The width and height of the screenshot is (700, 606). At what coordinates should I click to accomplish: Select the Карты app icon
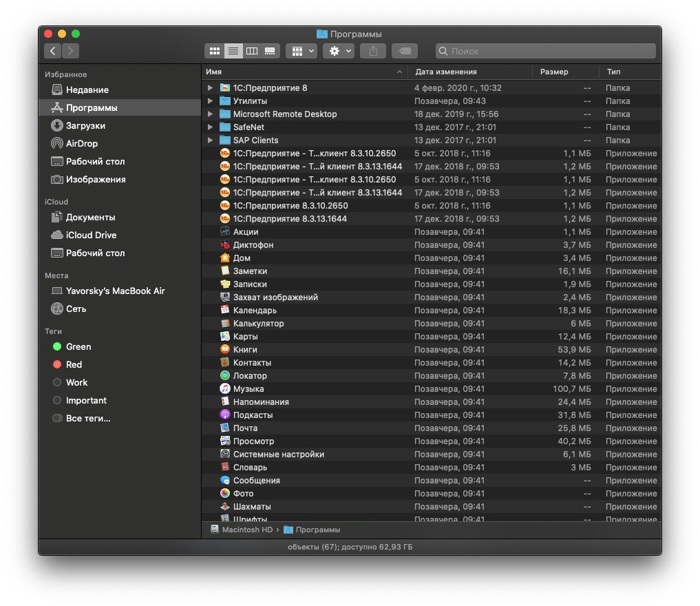[225, 336]
